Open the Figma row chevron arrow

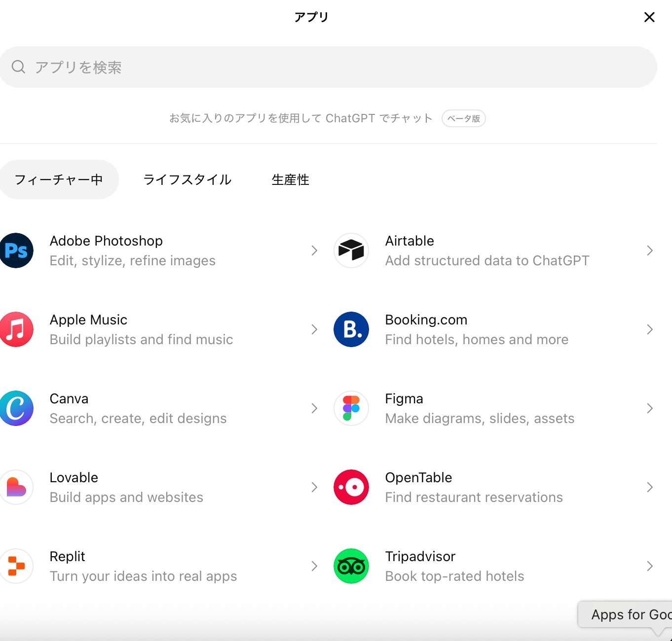click(x=650, y=408)
